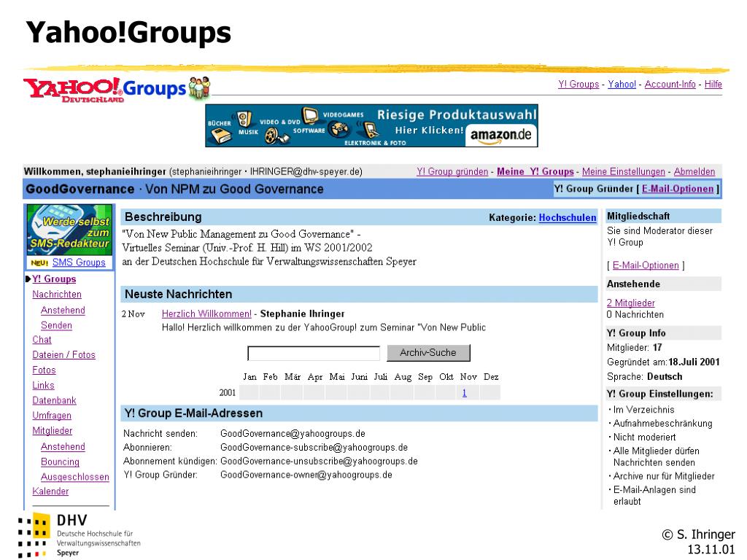The width and height of the screenshot is (747, 560).
Task: Open Account-Info link
Action: [670, 85]
